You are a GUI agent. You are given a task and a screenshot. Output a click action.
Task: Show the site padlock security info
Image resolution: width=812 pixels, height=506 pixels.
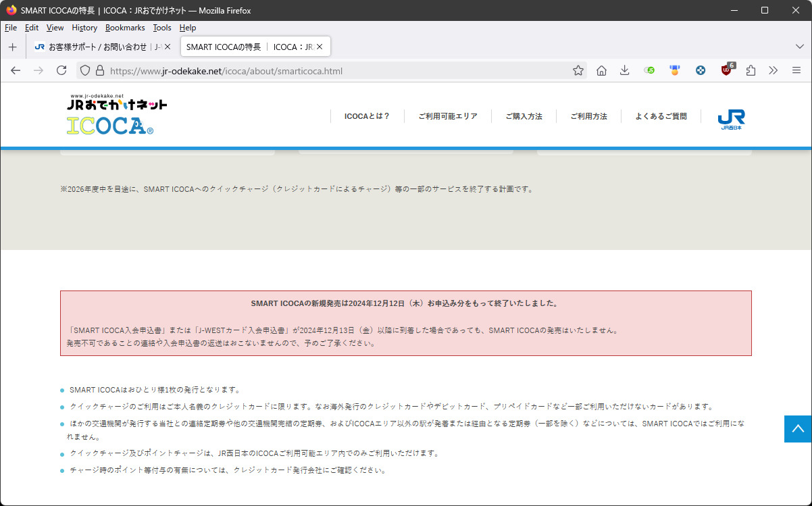tap(99, 70)
